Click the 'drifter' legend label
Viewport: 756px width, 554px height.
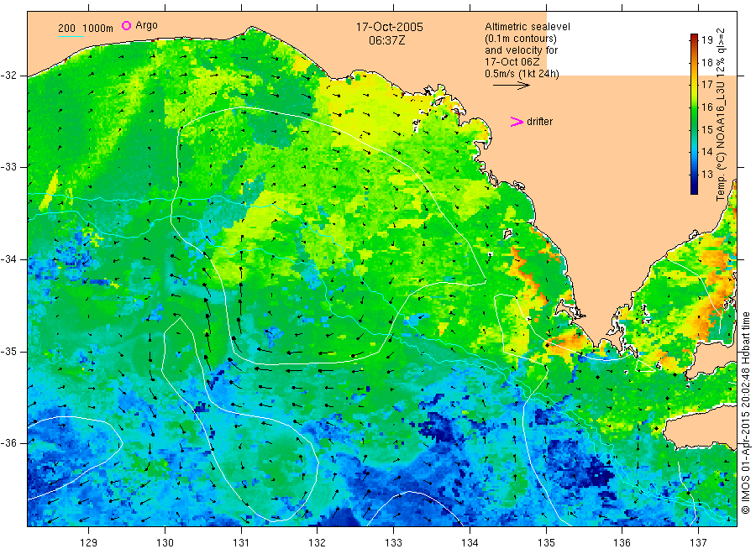tap(539, 122)
